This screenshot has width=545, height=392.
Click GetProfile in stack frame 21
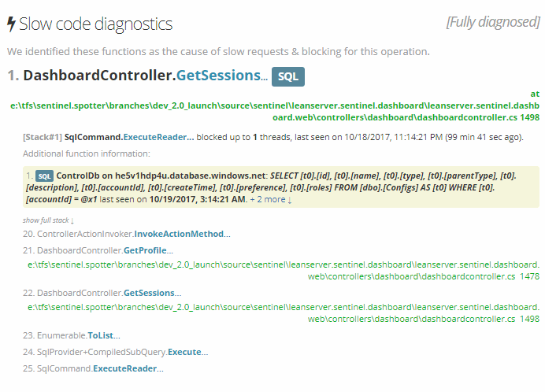point(148,250)
